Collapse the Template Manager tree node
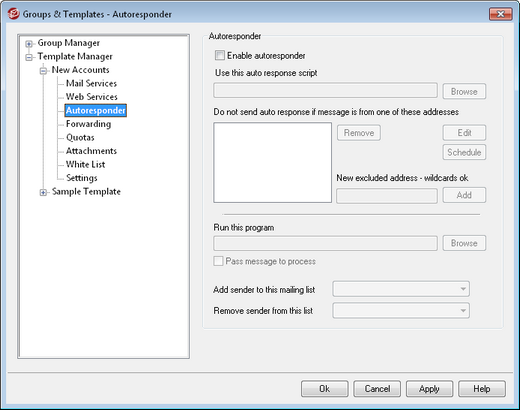The width and height of the screenshot is (520, 410). pos(29,57)
